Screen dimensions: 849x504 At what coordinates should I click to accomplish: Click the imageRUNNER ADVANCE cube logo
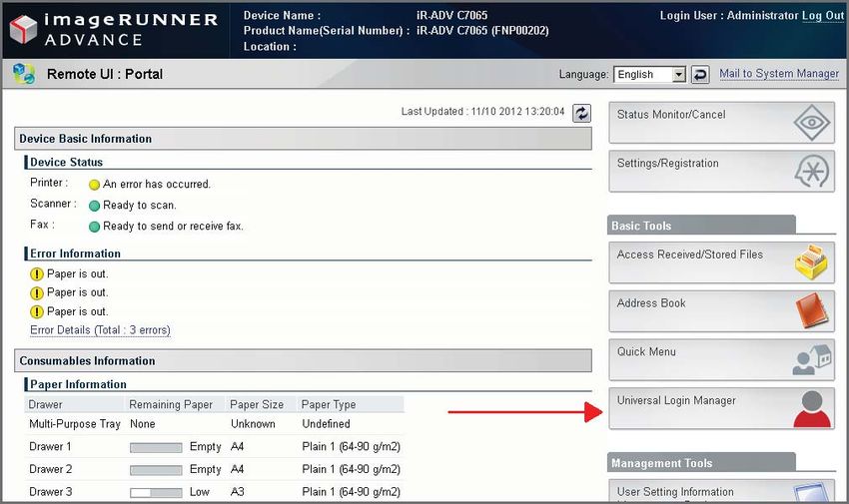click(x=24, y=29)
